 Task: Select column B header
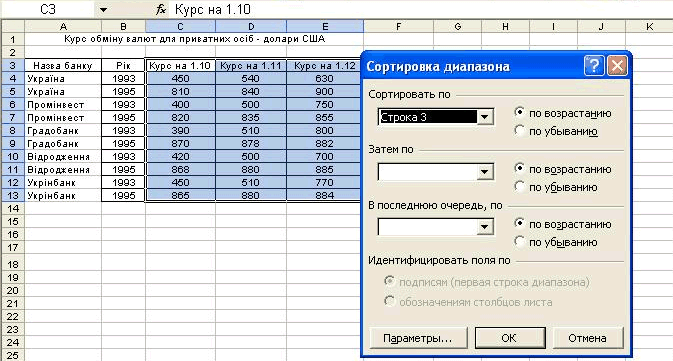click(x=123, y=27)
